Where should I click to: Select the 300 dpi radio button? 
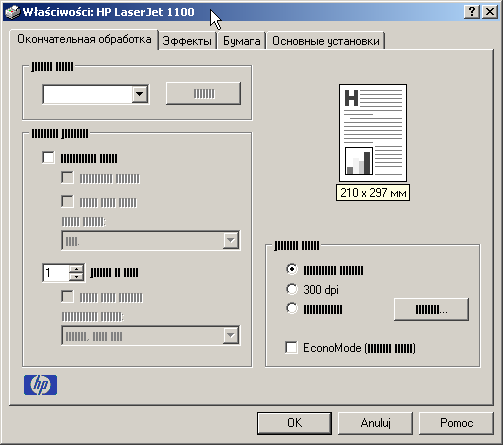pyautogui.click(x=292, y=289)
